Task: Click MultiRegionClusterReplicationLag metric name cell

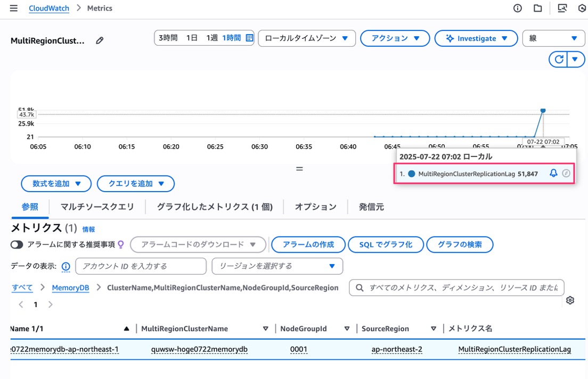Action: pyautogui.click(x=514, y=349)
